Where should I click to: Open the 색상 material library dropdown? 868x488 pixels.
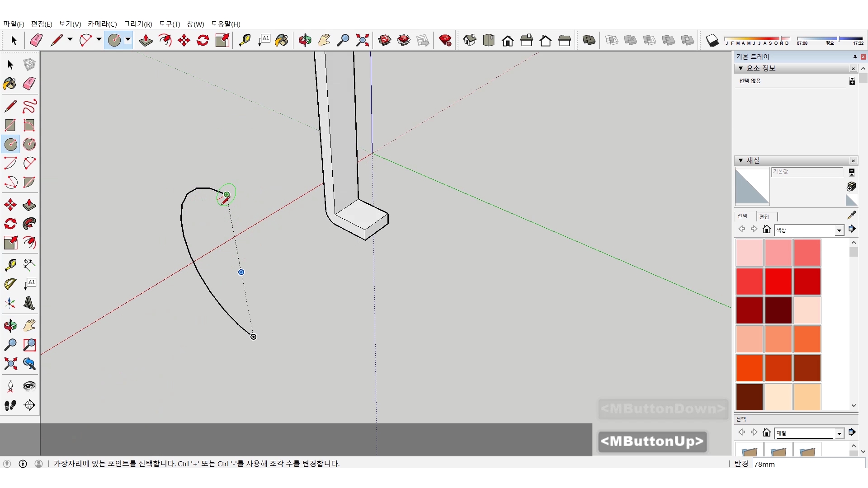(839, 230)
